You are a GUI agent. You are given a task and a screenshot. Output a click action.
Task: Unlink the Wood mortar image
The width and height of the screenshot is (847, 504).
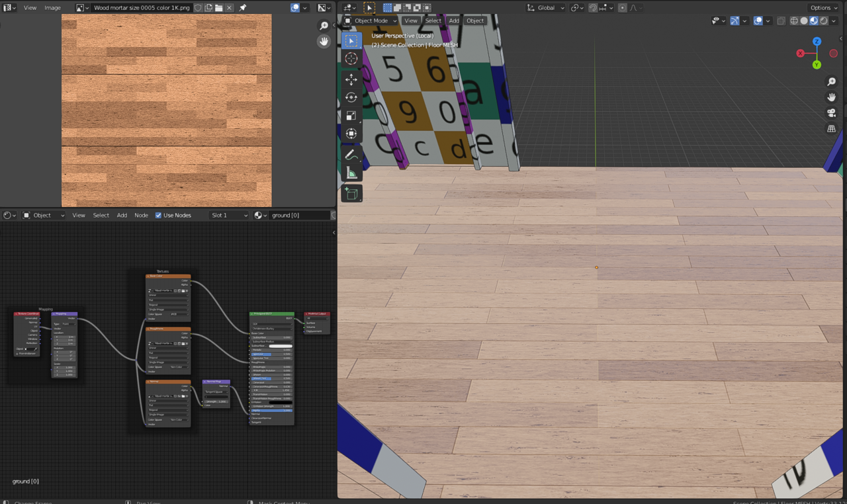point(229,8)
